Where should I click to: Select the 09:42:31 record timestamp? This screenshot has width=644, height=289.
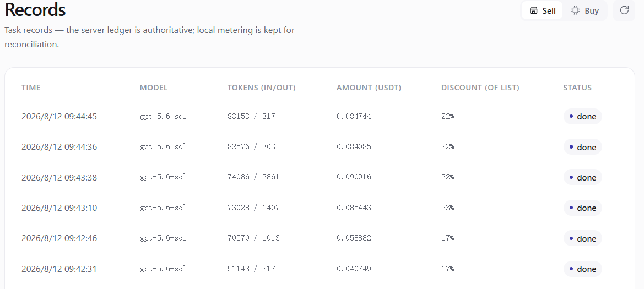click(59, 269)
